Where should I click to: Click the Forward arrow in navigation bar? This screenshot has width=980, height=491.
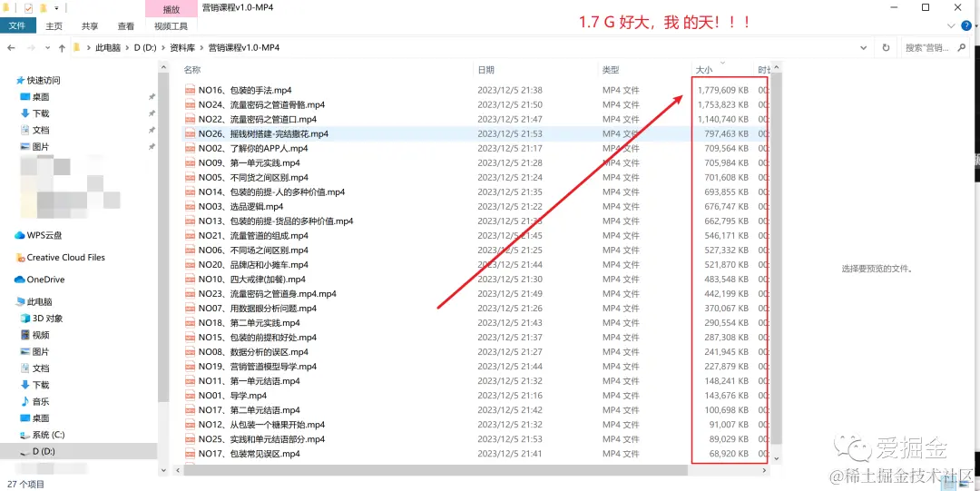pyautogui.click(x=31, y=47)
